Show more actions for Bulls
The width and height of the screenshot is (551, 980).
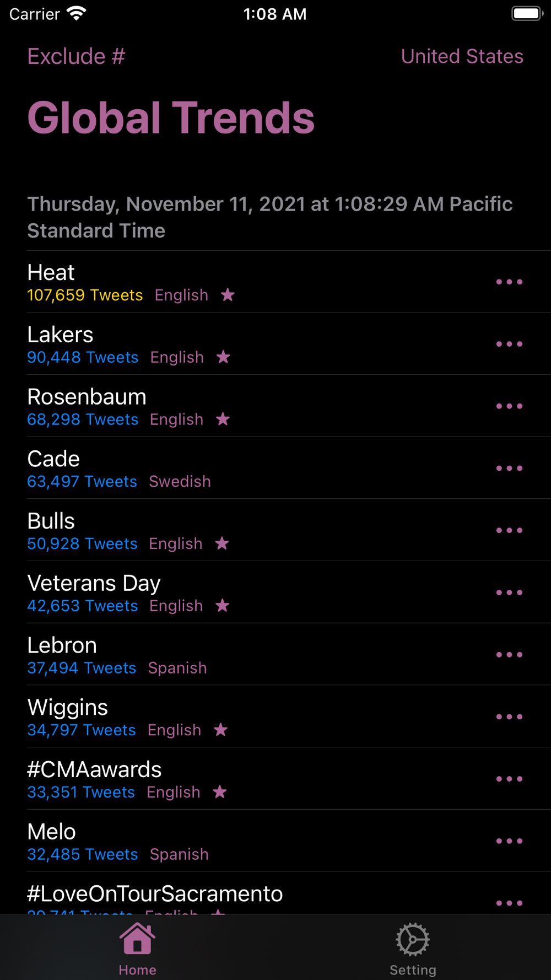click(x=509, y=530)
